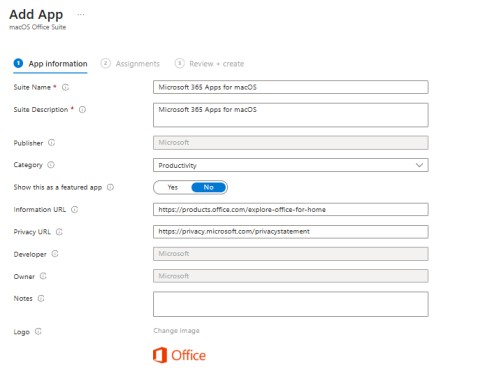Focus the Suite Name input field
The image size is (499, 386).
point(291,87)
